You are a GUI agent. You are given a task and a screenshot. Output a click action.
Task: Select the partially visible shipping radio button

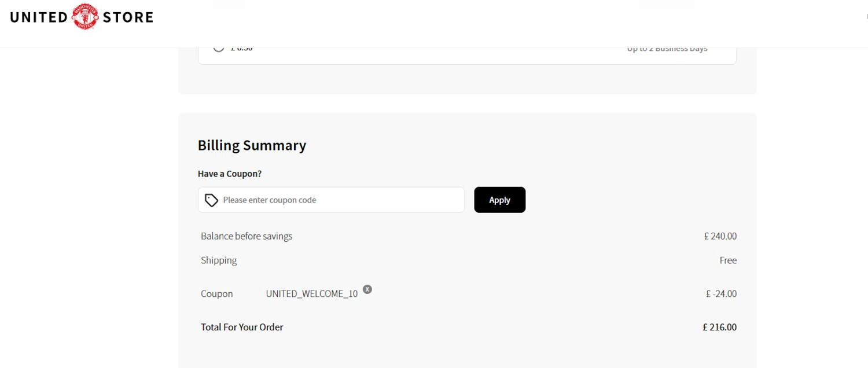(x=219, y=49)
